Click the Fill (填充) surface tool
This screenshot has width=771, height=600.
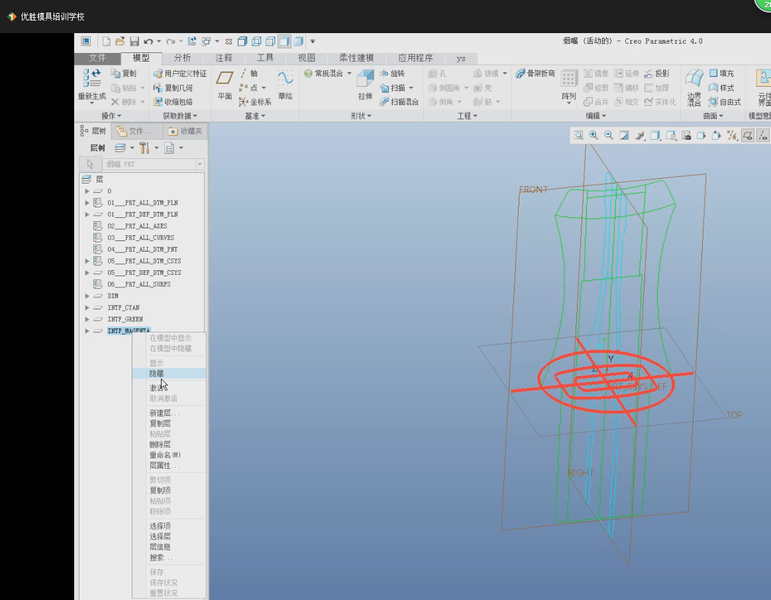point(722,73)
